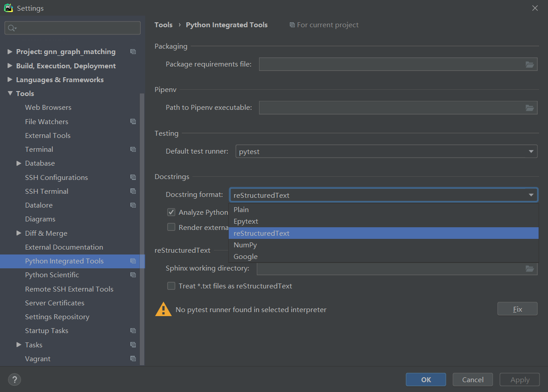
Task: Select NumPy docstring format option
Action: click(383, 245)
